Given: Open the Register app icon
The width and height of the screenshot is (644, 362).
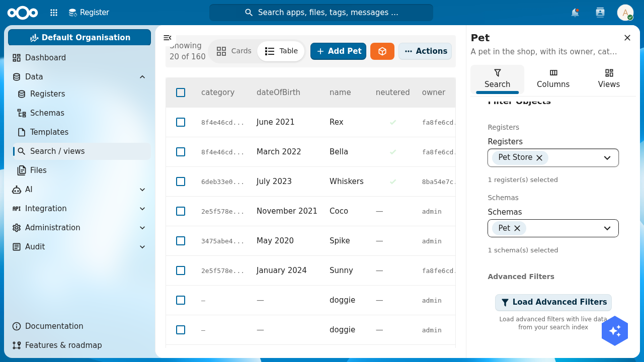Looking at the screenshot, I should [x=73, y=13].
